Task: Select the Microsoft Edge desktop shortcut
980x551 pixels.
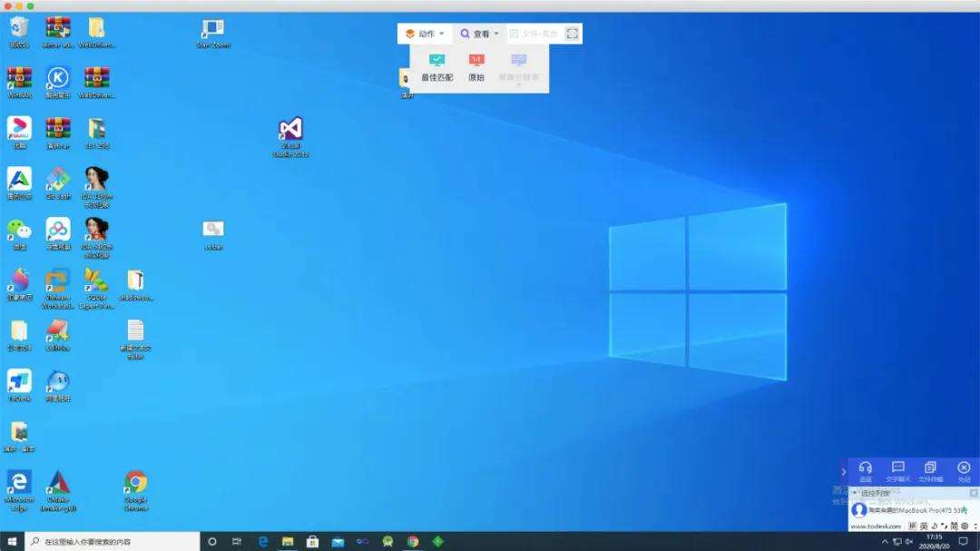Action: tap(19, 492)
